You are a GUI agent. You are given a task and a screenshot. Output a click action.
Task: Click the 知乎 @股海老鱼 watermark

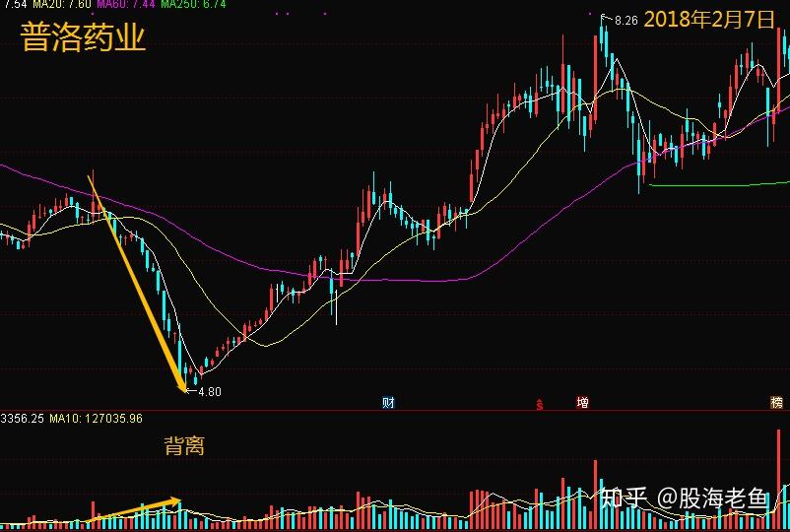684,499
